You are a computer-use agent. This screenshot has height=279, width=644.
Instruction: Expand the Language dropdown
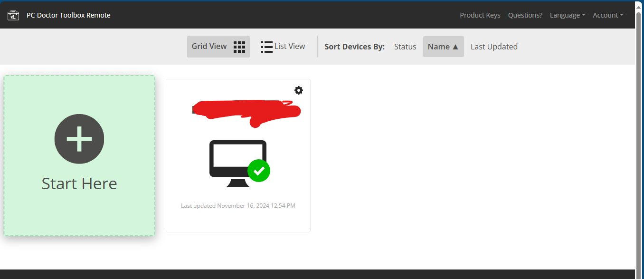point(568,15)
